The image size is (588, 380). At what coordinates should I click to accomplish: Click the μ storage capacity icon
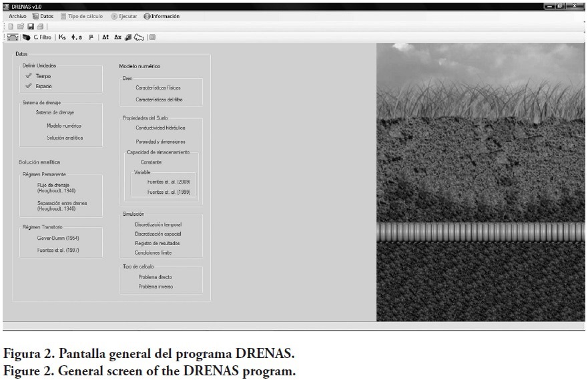(91, 37)
